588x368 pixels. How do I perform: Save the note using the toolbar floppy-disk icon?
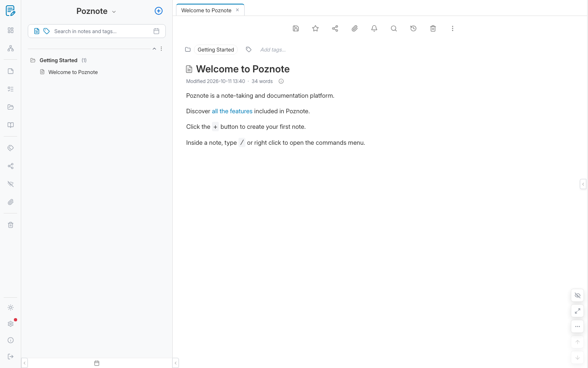coord(296,29)
